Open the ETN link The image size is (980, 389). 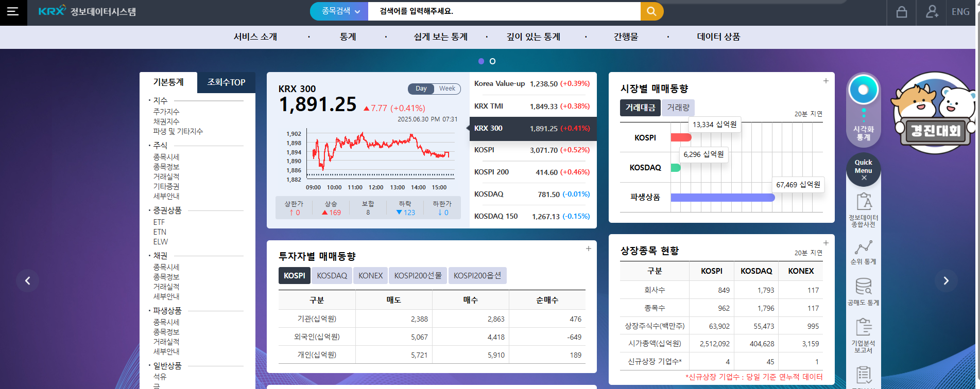tap(160, 232)
